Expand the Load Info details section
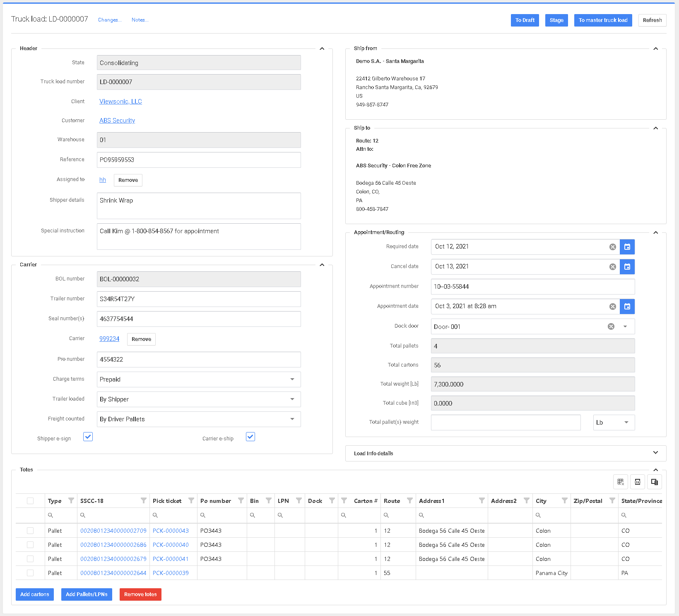This screenshot has width=679, height=616. (x=655, y=453)
